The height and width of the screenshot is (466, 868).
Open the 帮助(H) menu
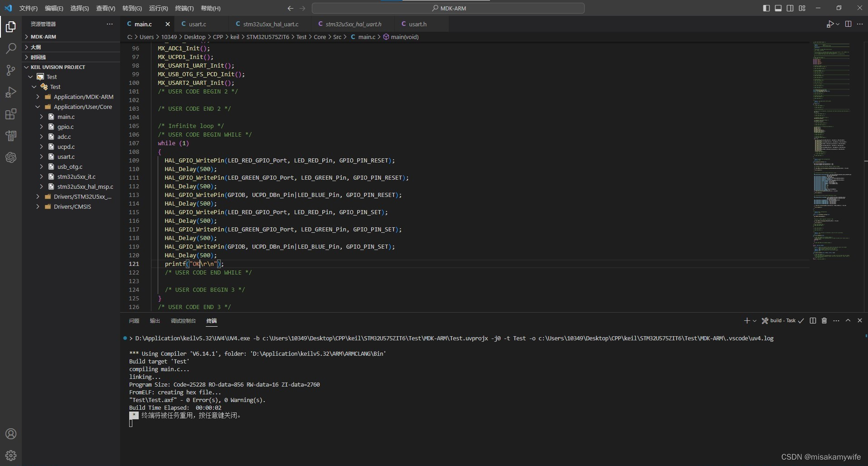[x=211, y=8]
